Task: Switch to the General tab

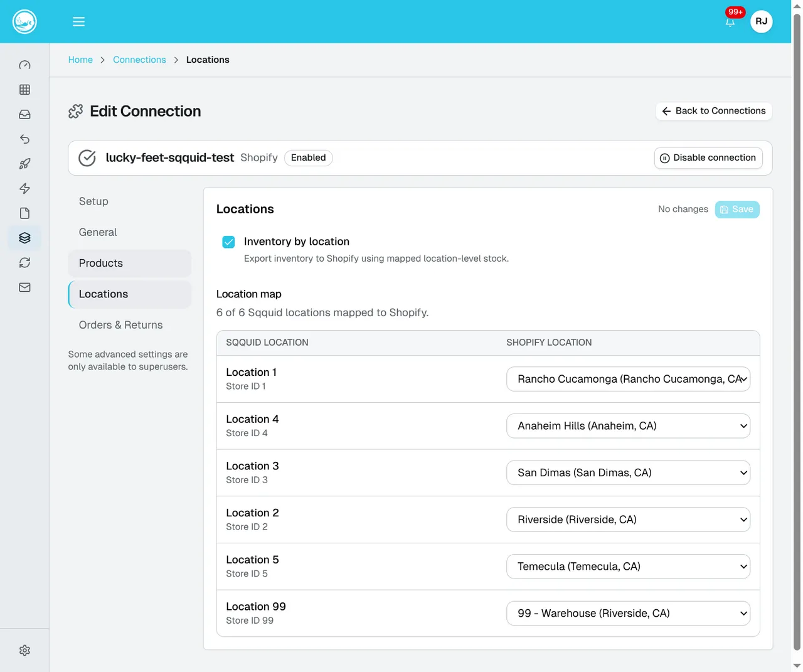Action: tap(130, 232)
